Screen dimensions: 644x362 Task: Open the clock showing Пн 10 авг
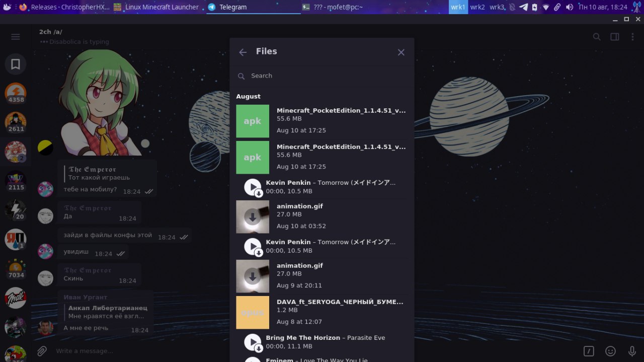(603, 7)
